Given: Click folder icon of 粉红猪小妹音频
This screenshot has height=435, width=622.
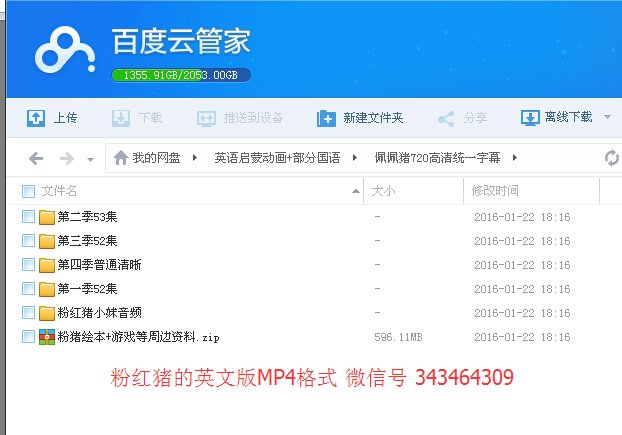Looking at the screenshot, I should coord(47,313).
